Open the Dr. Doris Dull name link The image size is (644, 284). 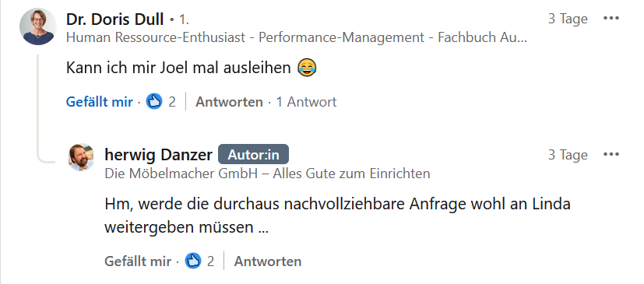pyautogui.click(x=115, y=19)
